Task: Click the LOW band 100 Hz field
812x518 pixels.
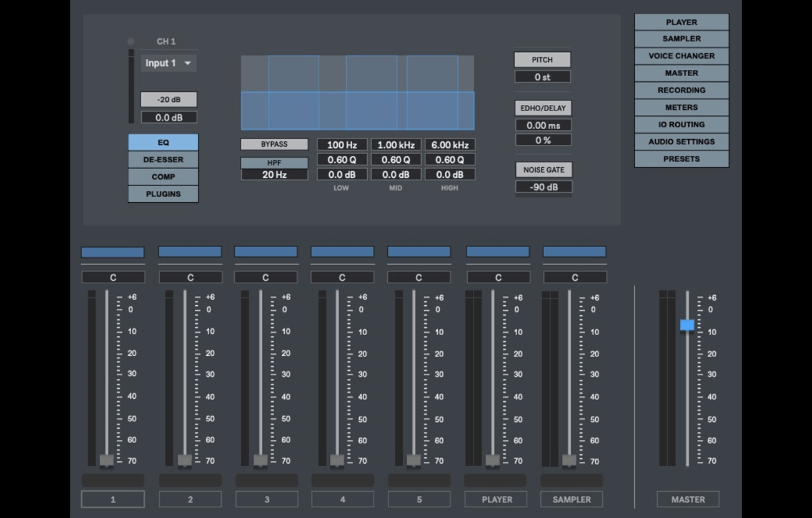Action: pyautogui.click(x=342, y=145)
